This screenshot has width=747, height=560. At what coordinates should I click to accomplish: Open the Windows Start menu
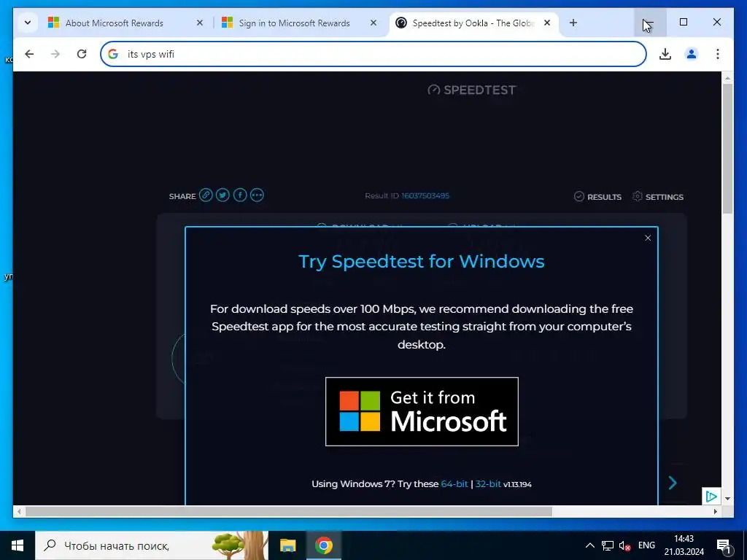coord(18,545)
